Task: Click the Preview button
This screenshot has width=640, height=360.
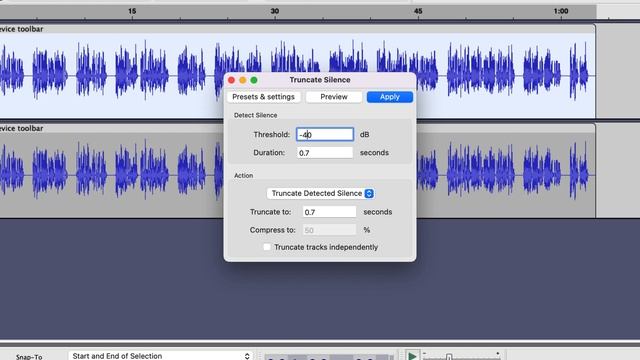Action: [333, 97]
